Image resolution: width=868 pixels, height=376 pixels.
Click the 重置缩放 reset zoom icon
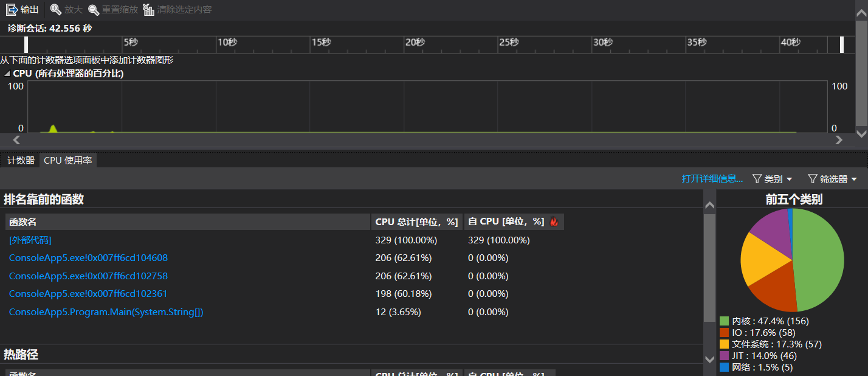pos(94,10)
